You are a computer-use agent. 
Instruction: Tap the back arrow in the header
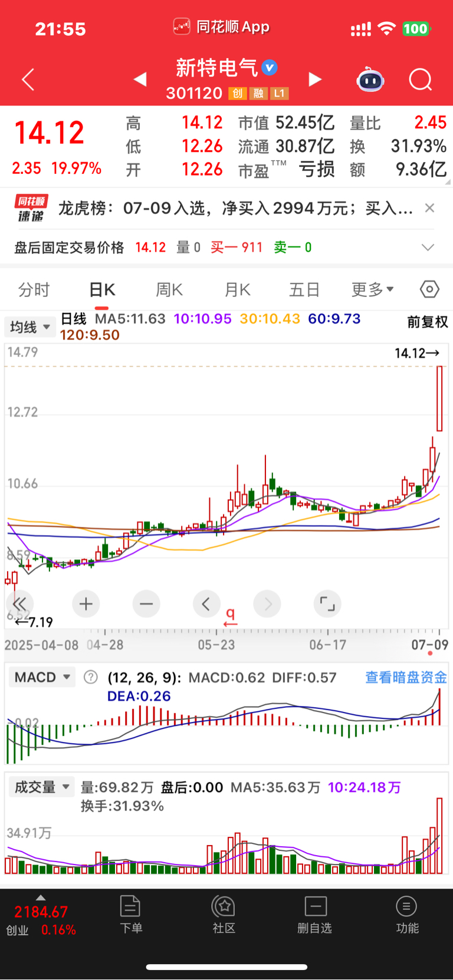point(28,80)
